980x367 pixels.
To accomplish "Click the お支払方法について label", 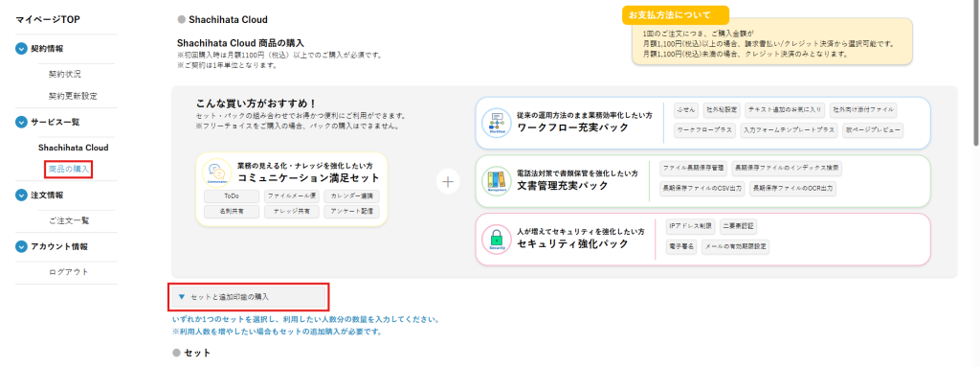I will (x=676, y=15).
